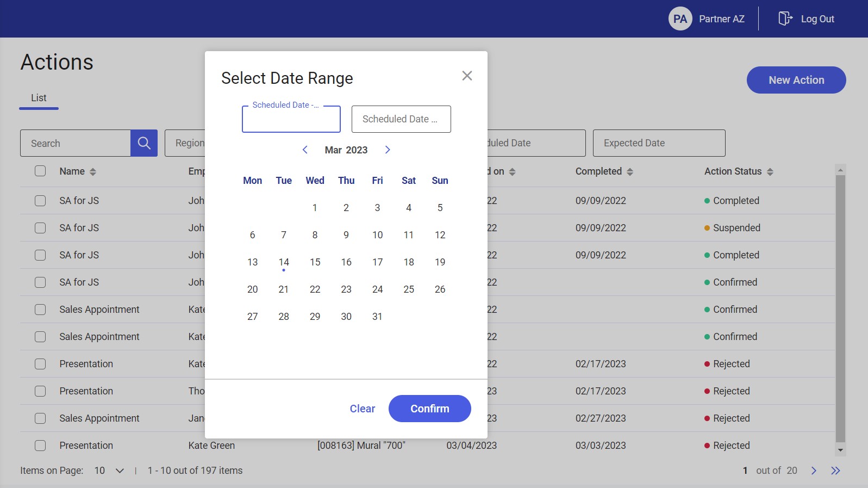
Task: Click the New Action button
Action: [x=796, y=80]
